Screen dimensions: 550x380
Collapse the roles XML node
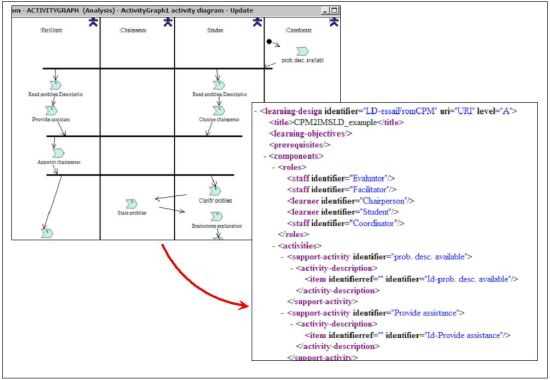tap(274, 168)
